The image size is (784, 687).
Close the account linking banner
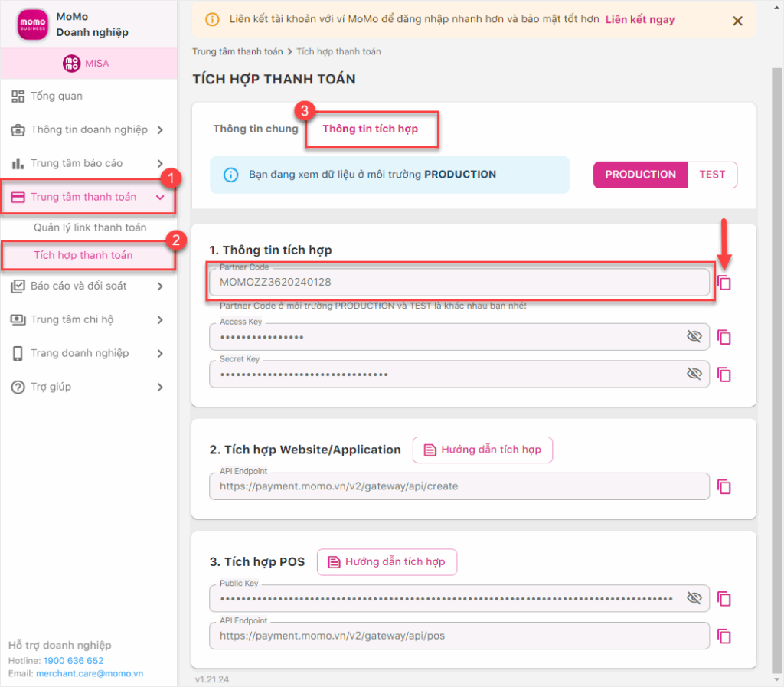click(737, 21)
